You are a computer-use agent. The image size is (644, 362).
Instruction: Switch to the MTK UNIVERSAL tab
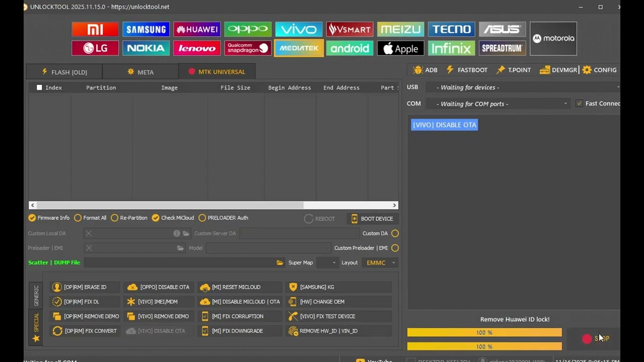[217, 72]
